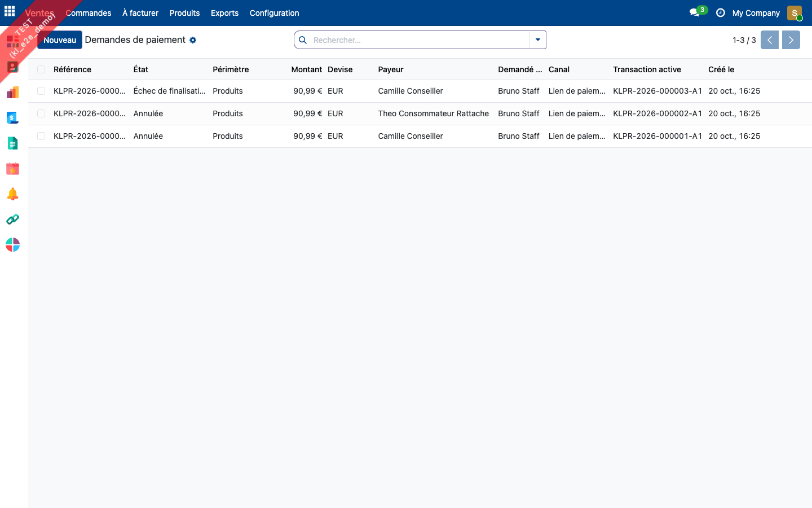Expand the search options dropdown arrow

(x=538, y=40)
